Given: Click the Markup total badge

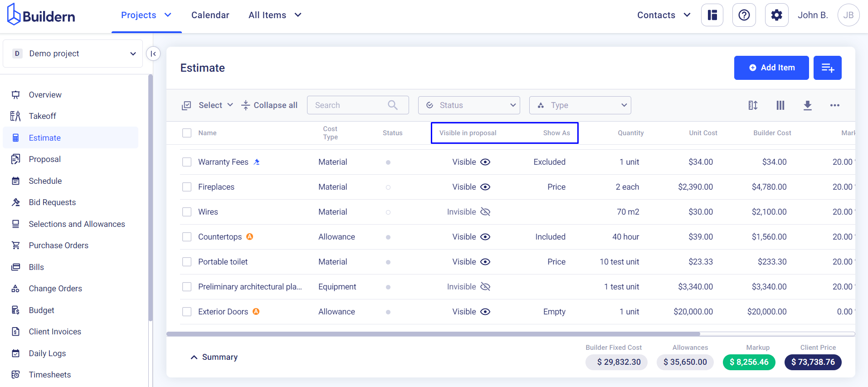Looking at the screenshot, I should [x=749, y=362].
